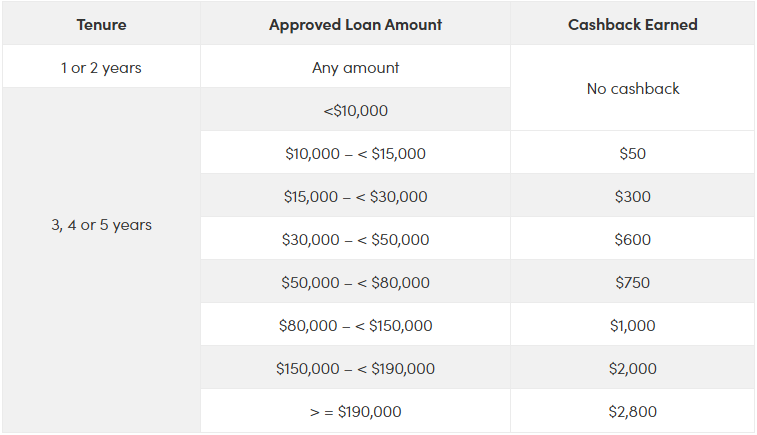Viewport: 757px width, 435px height.
Task: Select the 3, 4 or 5 years cell
Action: click(101, 225)
